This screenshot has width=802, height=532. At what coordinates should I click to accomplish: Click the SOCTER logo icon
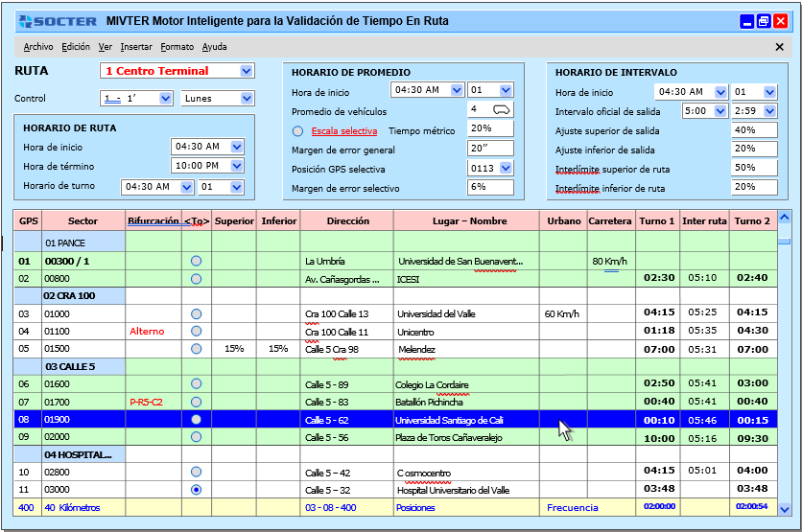tap(26, 21)
